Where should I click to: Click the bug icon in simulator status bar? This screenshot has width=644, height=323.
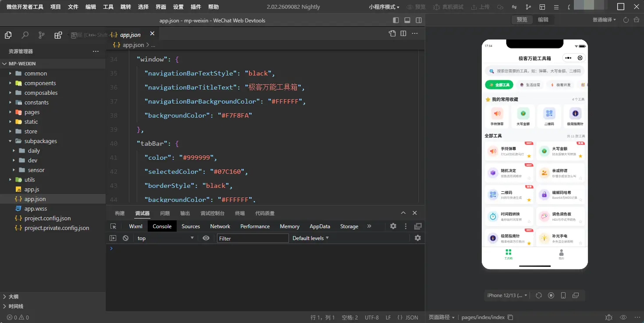[609, 317]
